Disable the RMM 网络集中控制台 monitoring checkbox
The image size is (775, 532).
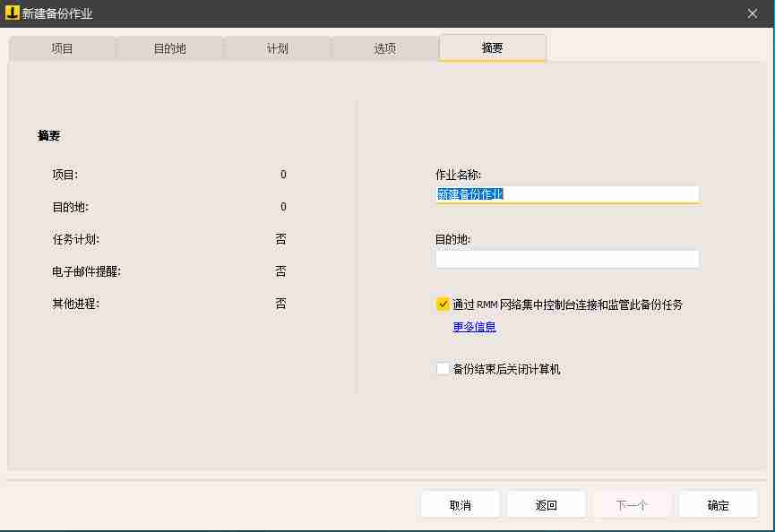click(x=443, y=304)
